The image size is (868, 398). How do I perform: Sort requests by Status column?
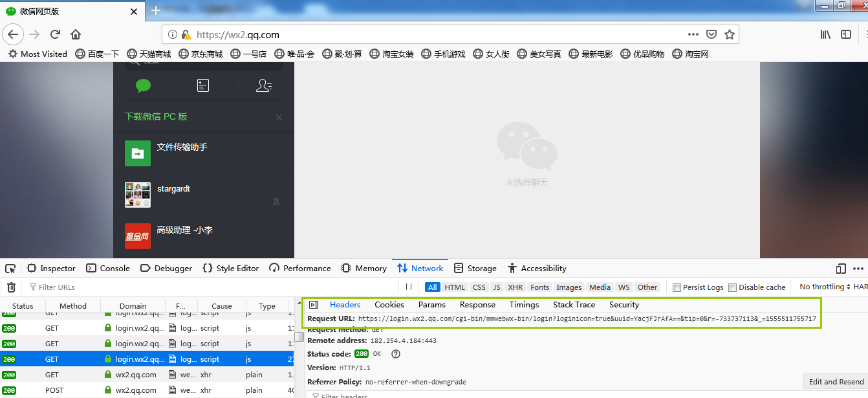point(23,306)
